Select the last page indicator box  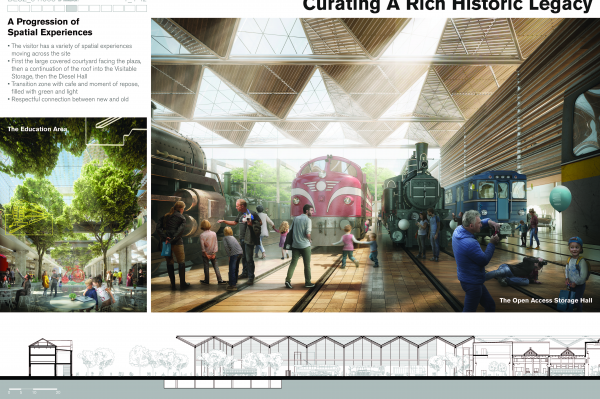(x=141, y=8)
